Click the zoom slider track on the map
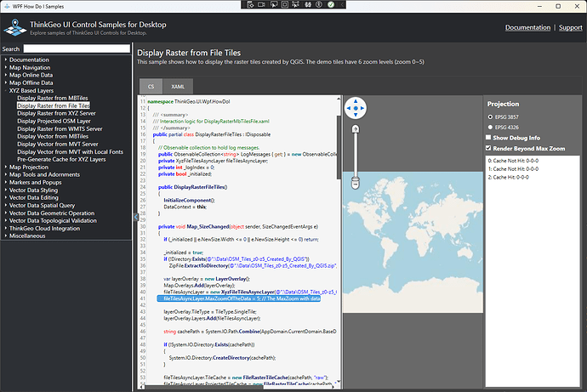This screenshot has height=392, width=587. point(356,153)
